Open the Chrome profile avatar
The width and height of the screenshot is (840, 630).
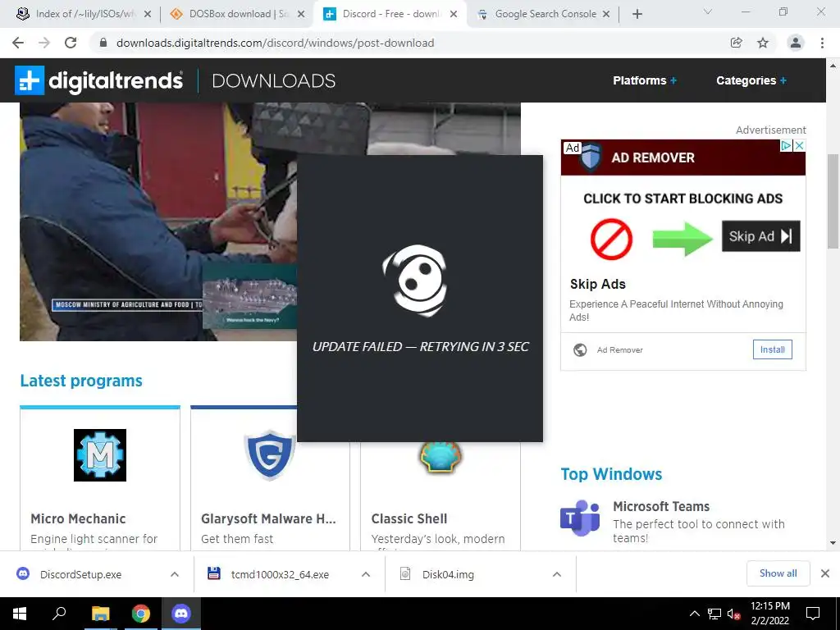click(x=796, y=43)
